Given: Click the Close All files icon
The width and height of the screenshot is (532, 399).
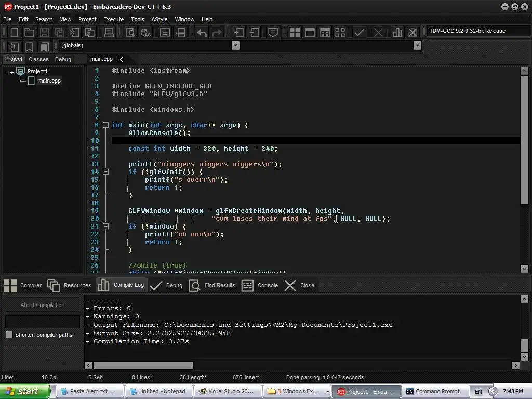Looking at the screenshot, I should coord(89,33).
